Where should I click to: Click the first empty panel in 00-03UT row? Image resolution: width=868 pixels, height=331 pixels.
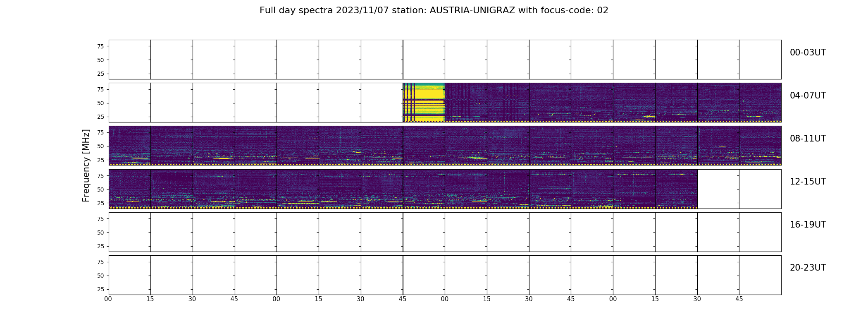[x=130, y=59]
